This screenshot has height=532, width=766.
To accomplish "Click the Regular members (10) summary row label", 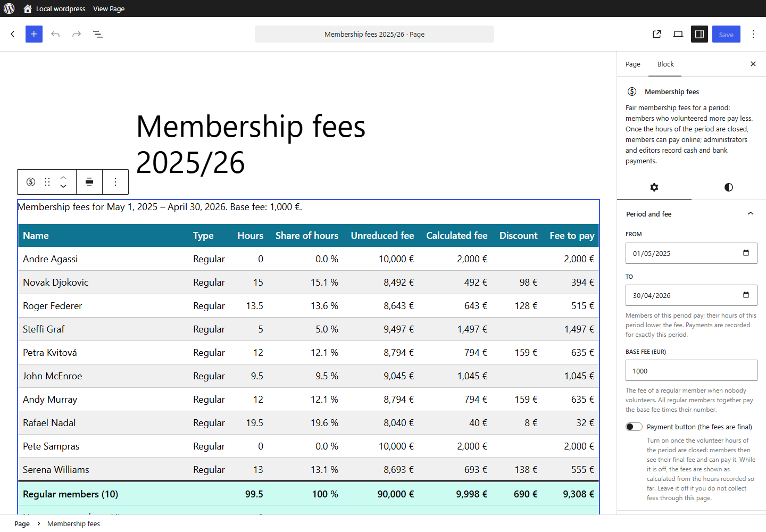I will point(70,494).
